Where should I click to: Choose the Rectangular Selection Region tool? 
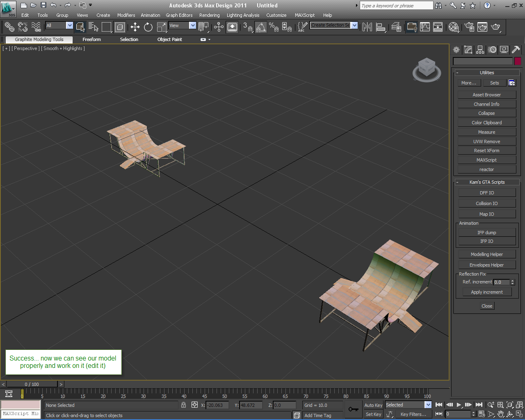(x=107, y=27)
